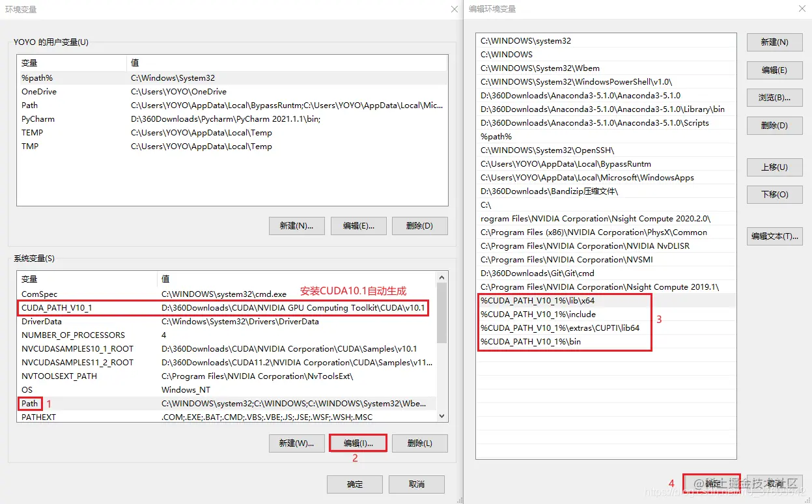This screenshot has width=812, height=504.
Task: Click 下移(O) button
Action: pyautogui.click(x=774, y=195)
